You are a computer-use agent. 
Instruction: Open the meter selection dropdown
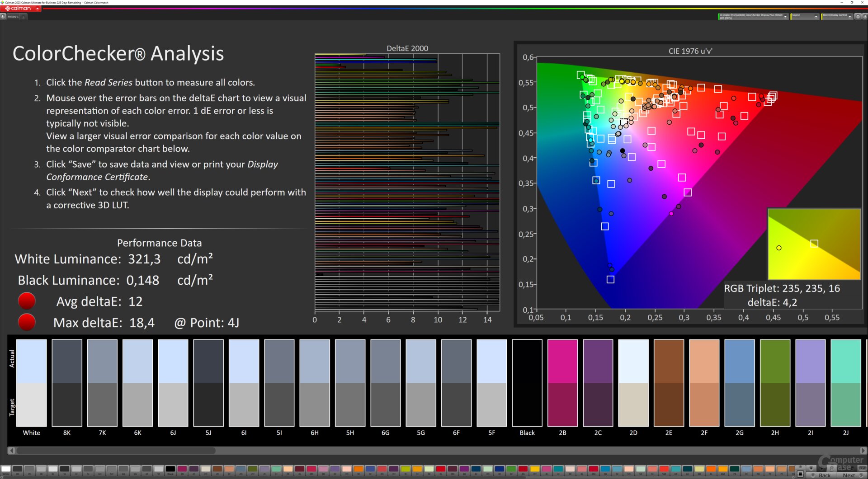(753, 16)
